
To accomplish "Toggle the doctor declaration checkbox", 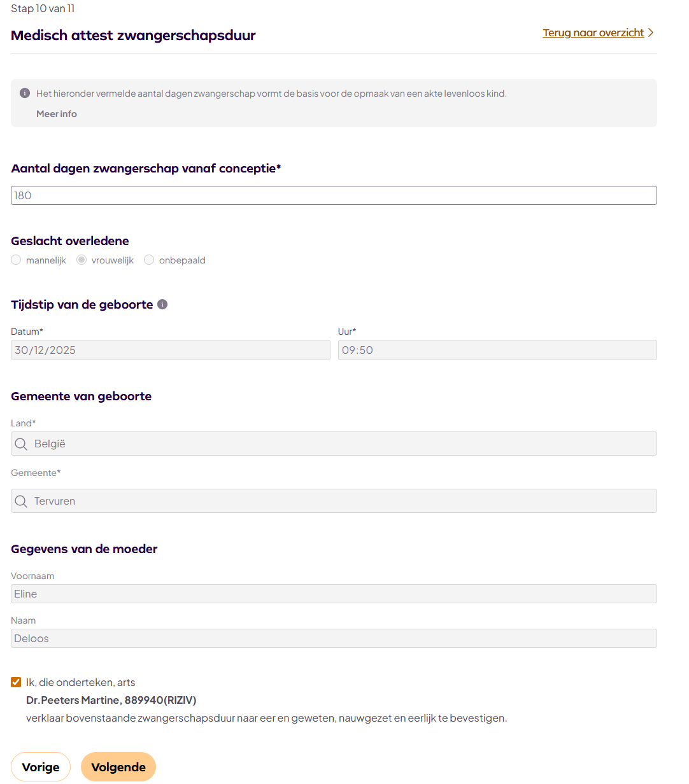I will click(x=16, y=682).
